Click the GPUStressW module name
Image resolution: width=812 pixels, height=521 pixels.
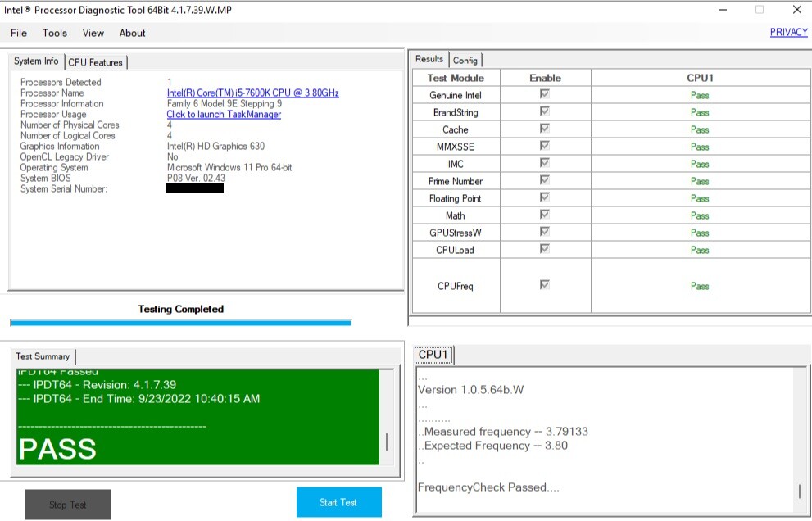pos(456,233)
